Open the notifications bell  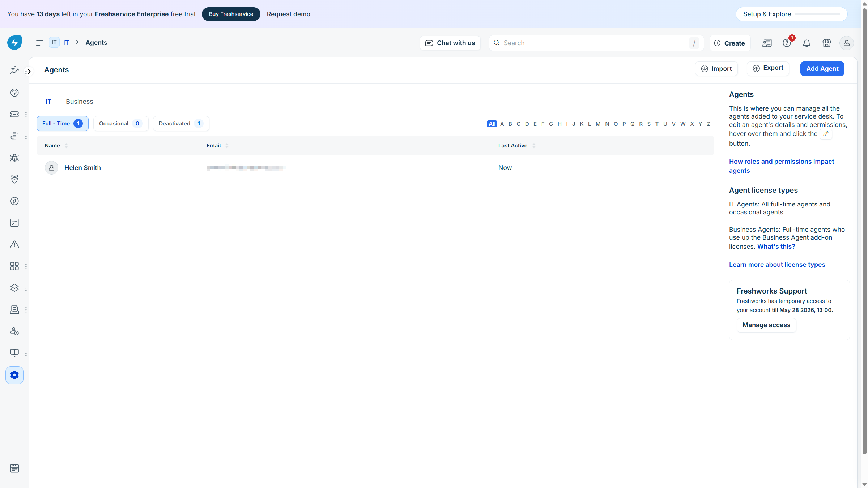coord(807,43)
